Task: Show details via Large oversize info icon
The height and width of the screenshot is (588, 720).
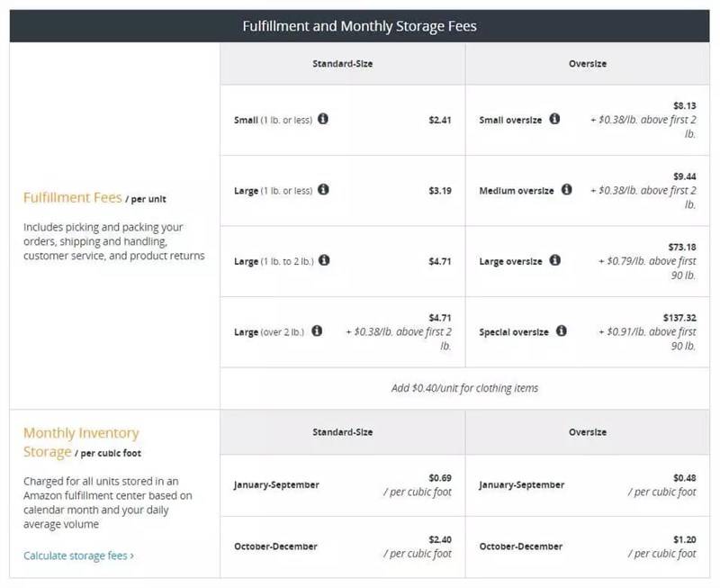Action: tap(554, 260)
